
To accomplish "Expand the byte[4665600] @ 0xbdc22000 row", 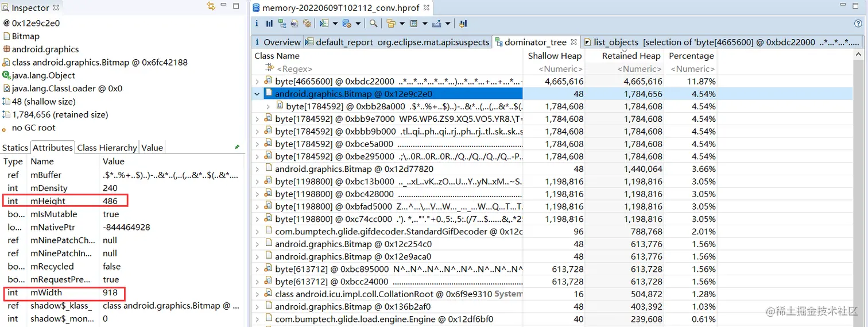I will (x=257, y=82).
